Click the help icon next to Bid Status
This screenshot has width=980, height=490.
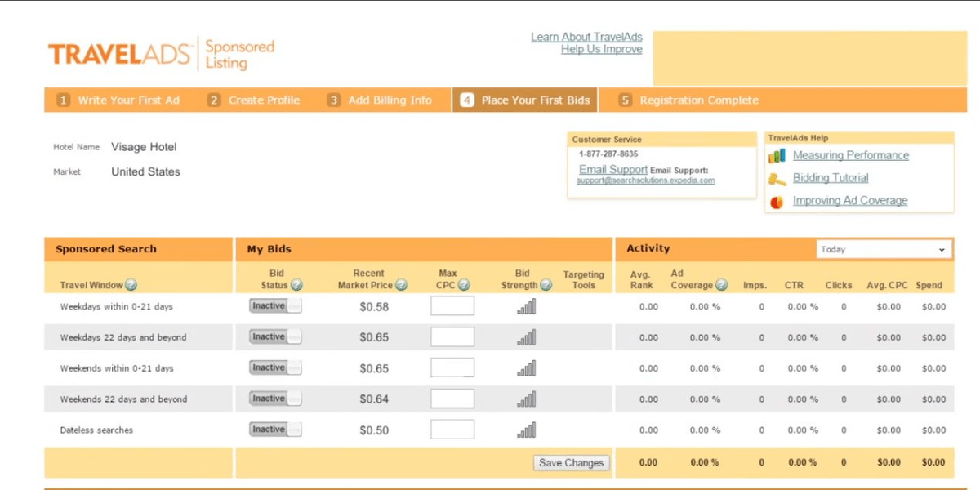296,285
